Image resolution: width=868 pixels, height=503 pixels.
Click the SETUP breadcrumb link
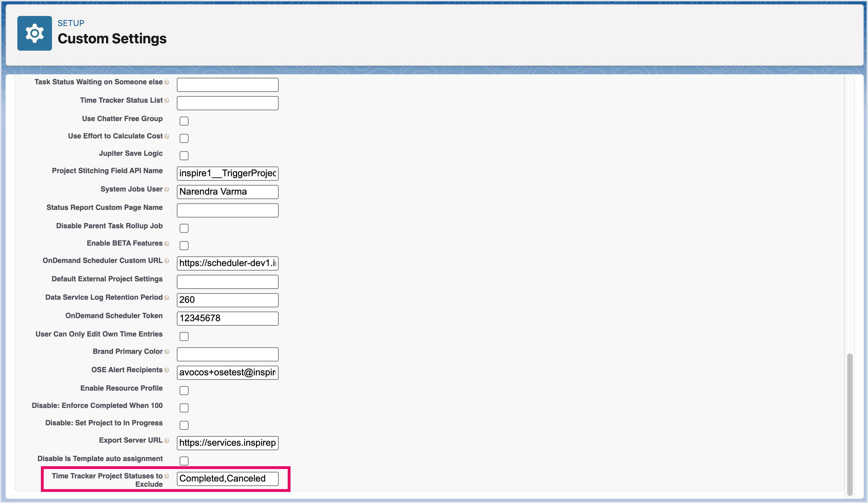click(x=71, y=23)
